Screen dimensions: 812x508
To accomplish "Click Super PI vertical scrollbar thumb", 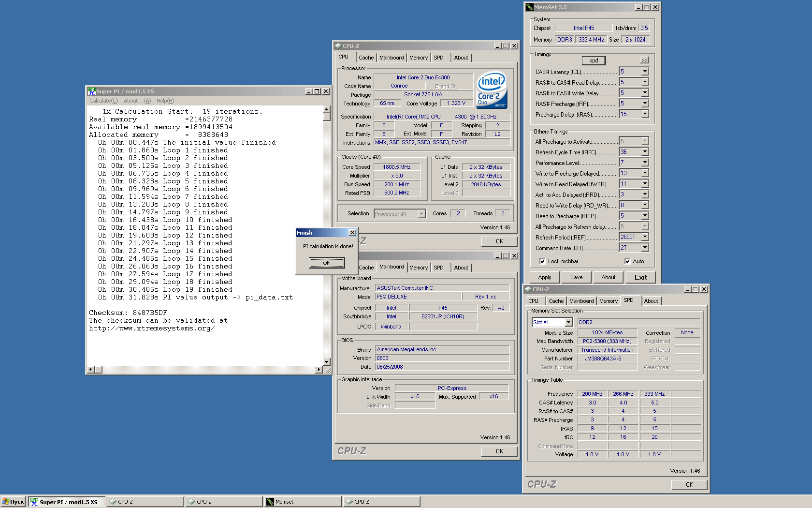I will [x=327, y=117].
